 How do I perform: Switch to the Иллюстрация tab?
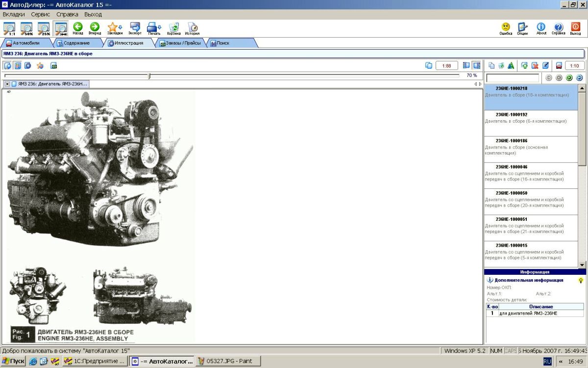click(129, 43)
